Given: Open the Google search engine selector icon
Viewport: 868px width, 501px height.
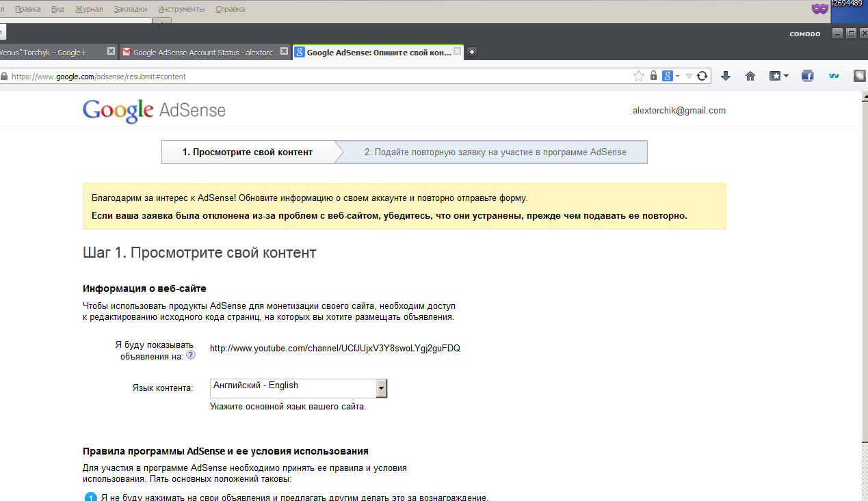Looking at the screenshot, I should 668,76.
